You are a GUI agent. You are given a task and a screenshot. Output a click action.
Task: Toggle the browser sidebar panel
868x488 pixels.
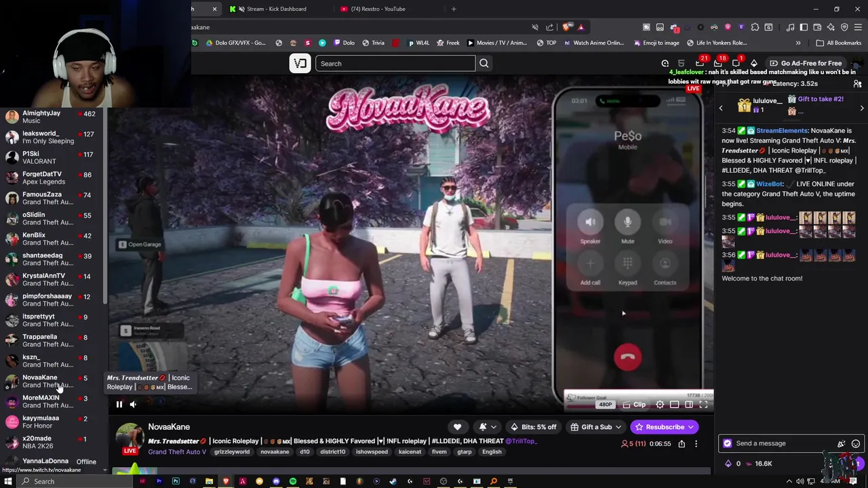pos(804,27)
